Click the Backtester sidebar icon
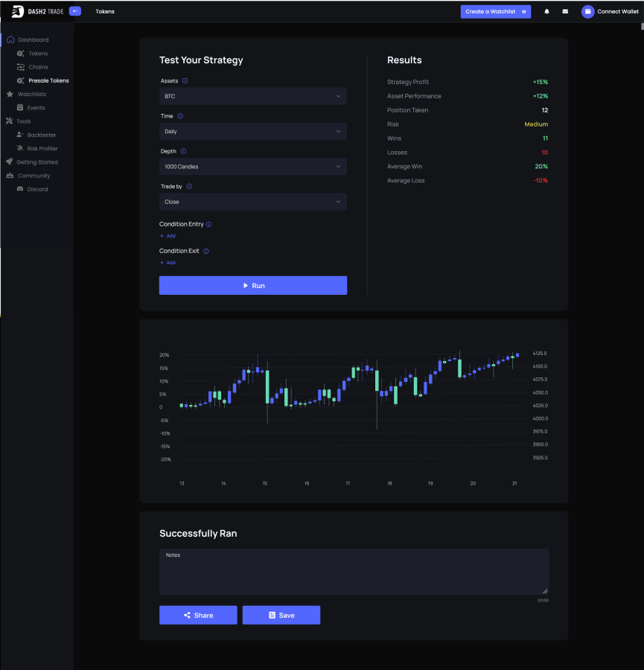The height and width of the screenshot is (670, 644). click(19, 135)
